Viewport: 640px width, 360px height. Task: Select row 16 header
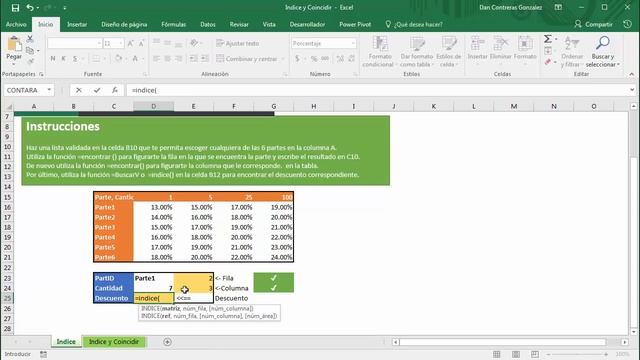pos(7,207)
